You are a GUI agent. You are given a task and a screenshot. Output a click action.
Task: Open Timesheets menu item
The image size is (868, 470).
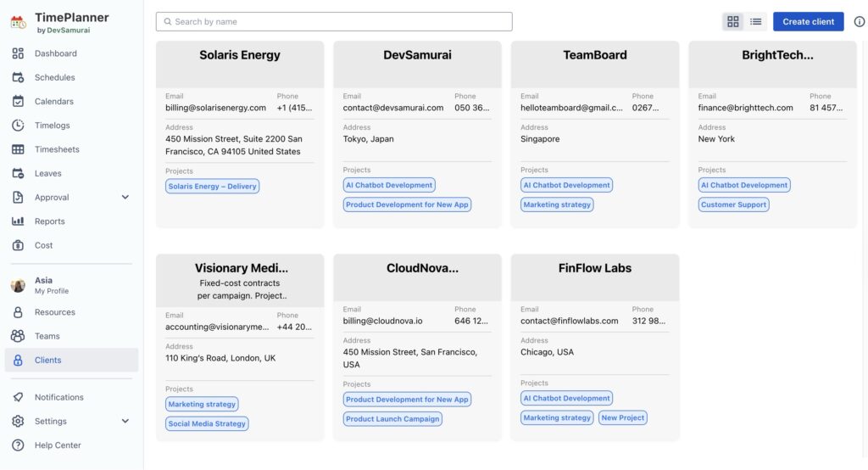point(71,149)
